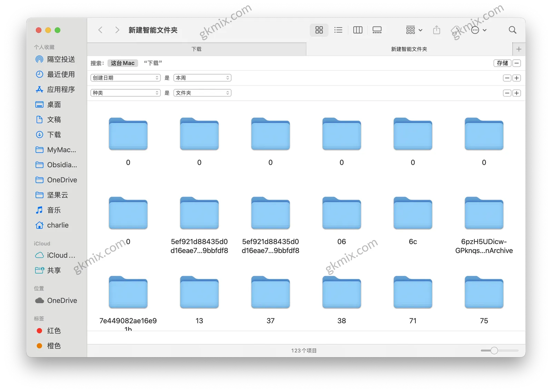Open the 文件夹 kind dropdown
Viewport: 552px width, 392px height.
203,93
